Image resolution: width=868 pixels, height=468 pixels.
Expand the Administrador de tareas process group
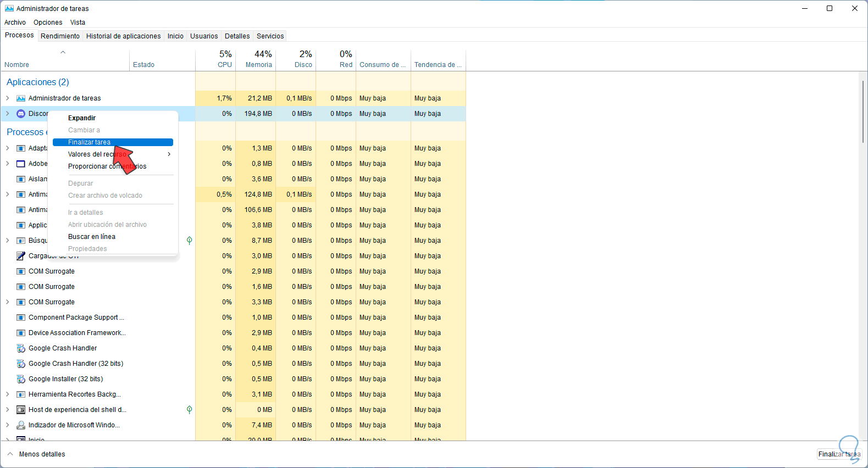pos(8,98)
